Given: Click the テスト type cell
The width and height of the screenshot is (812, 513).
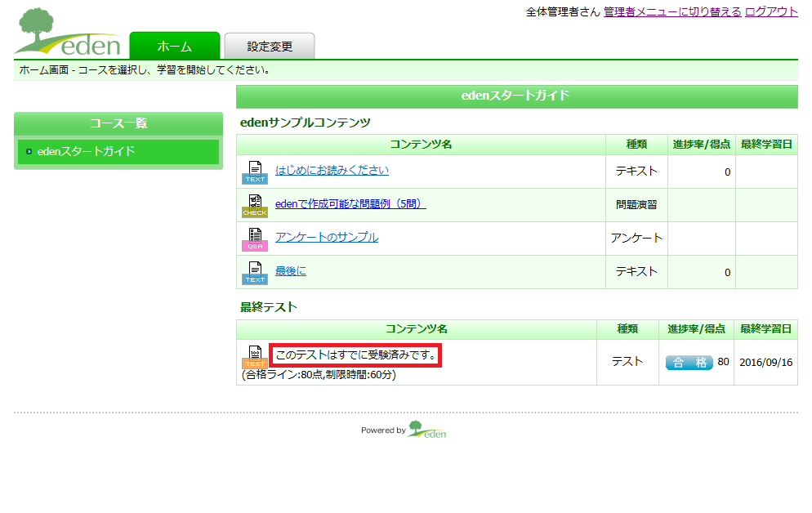Looking at the screenshot, I should [x=627, y=362].
